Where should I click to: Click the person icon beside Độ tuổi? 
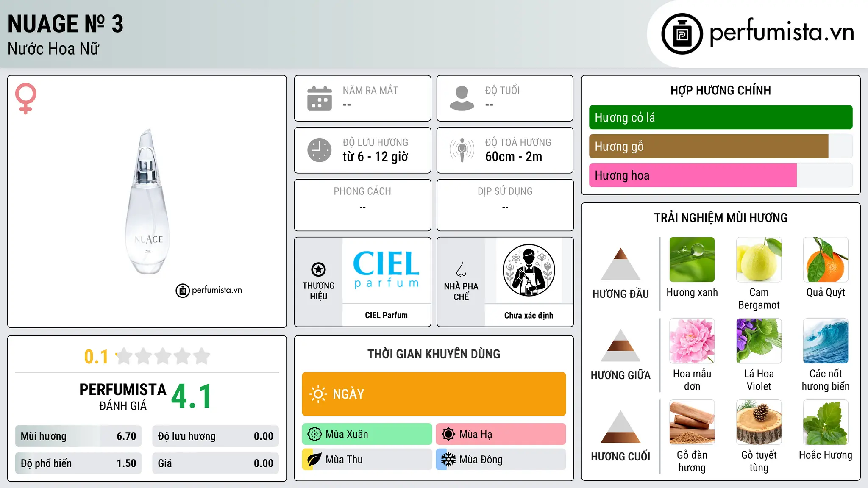tap(462, 98)
